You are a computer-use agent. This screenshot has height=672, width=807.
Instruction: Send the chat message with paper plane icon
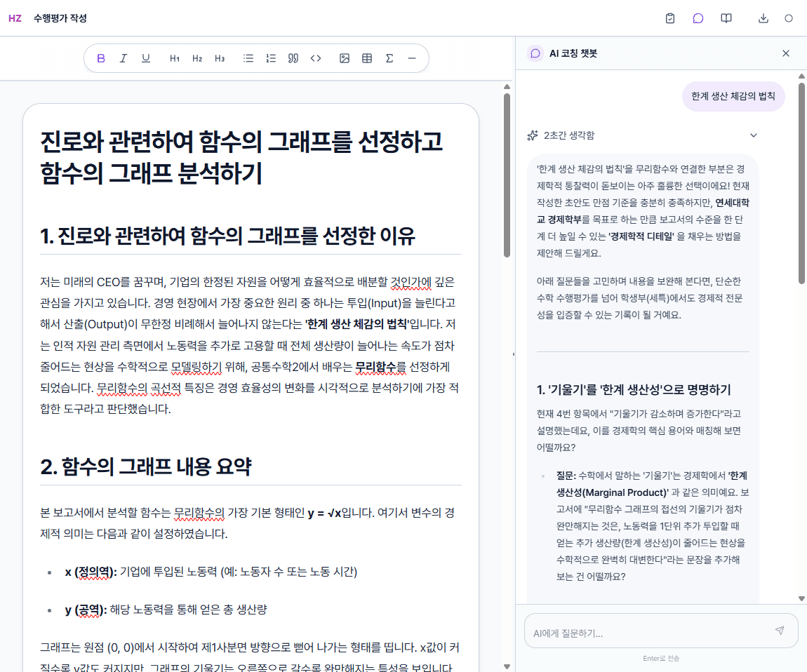(x=780, y=631)
